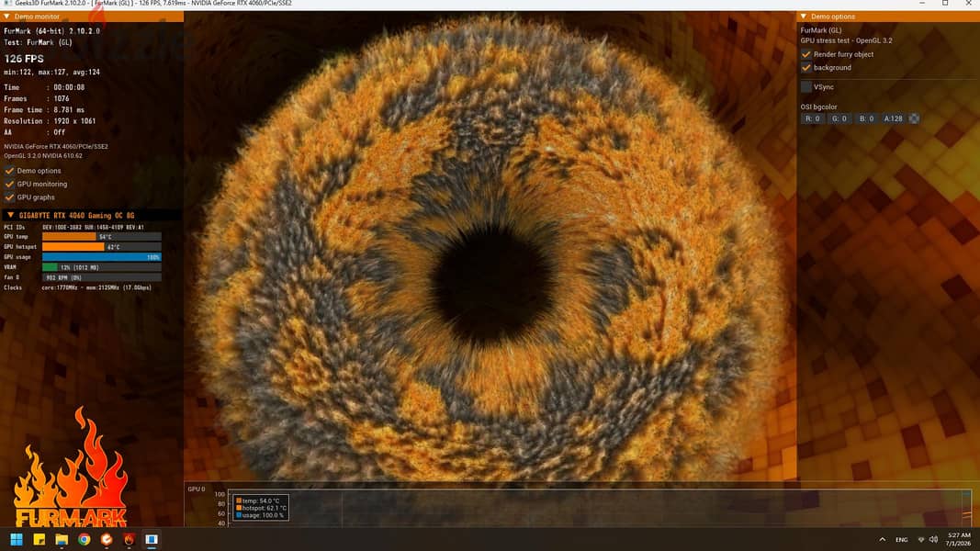Minimize the FurMark window

coord(922,4)
